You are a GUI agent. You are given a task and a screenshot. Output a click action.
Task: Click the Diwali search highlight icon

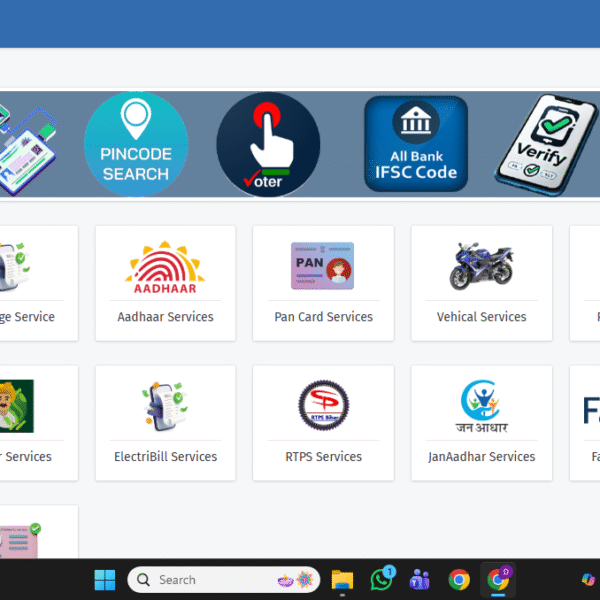(296, 580)
